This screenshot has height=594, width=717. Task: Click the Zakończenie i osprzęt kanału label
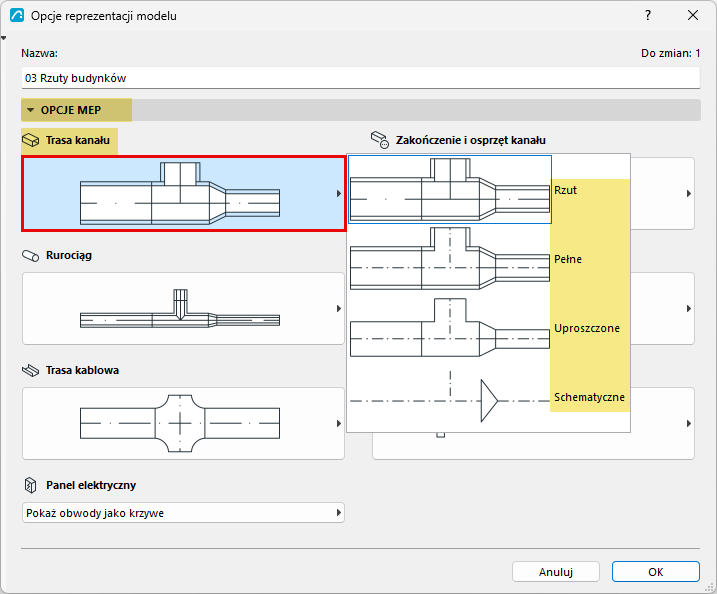471,140
